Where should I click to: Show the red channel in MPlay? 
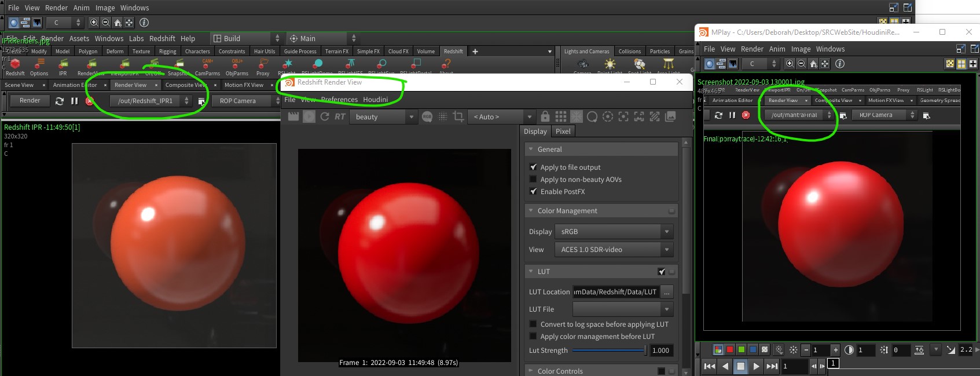pos(730,350)
